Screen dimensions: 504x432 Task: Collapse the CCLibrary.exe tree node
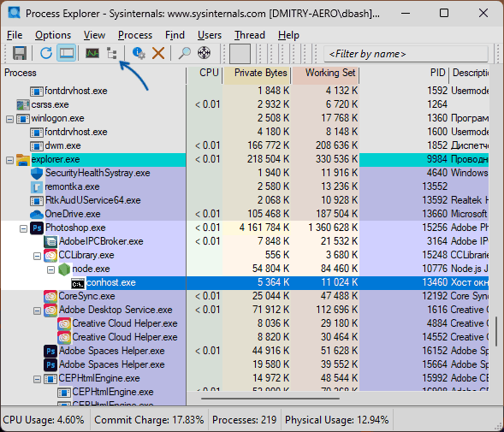(37, 256)
